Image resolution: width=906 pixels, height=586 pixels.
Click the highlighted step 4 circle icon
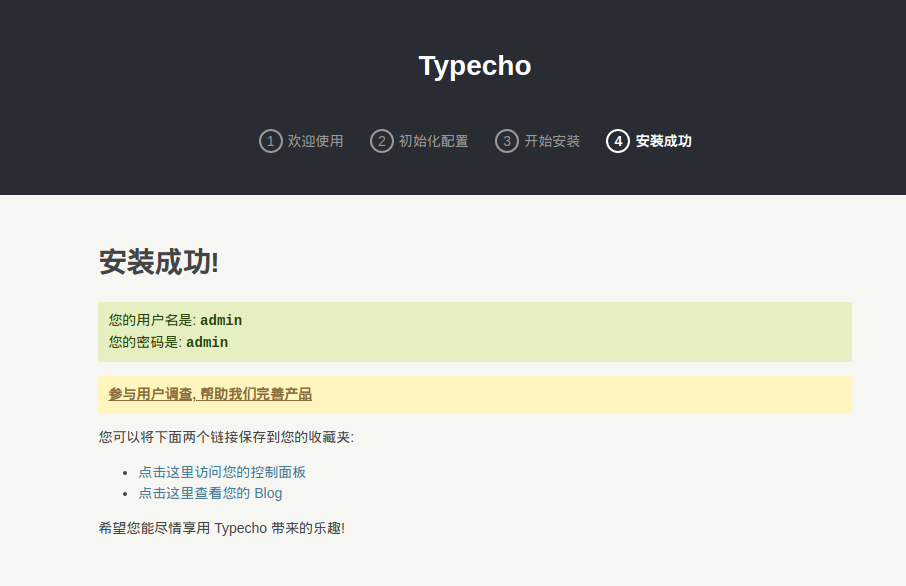point(618,141)
